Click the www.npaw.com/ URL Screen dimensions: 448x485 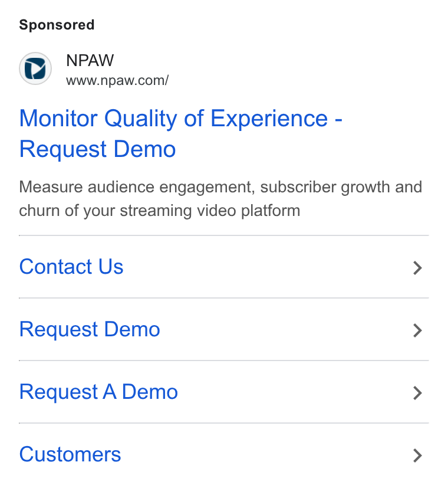[117, 80]
